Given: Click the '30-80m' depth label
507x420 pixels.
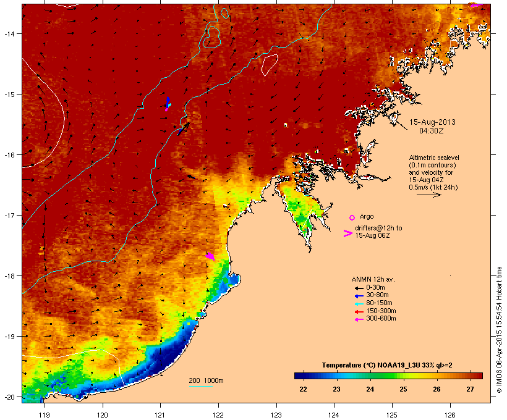Looking at the screenshot, I should 377,295.
